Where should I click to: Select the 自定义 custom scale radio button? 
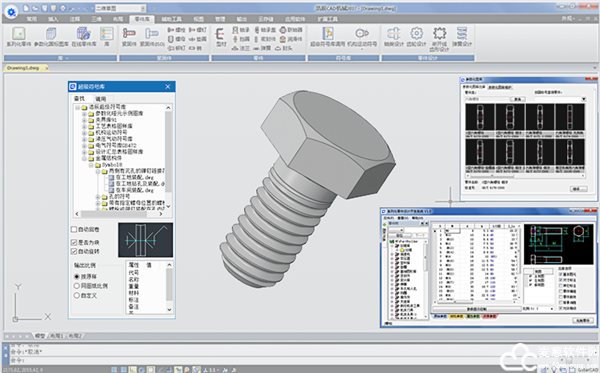click(77, 295)
